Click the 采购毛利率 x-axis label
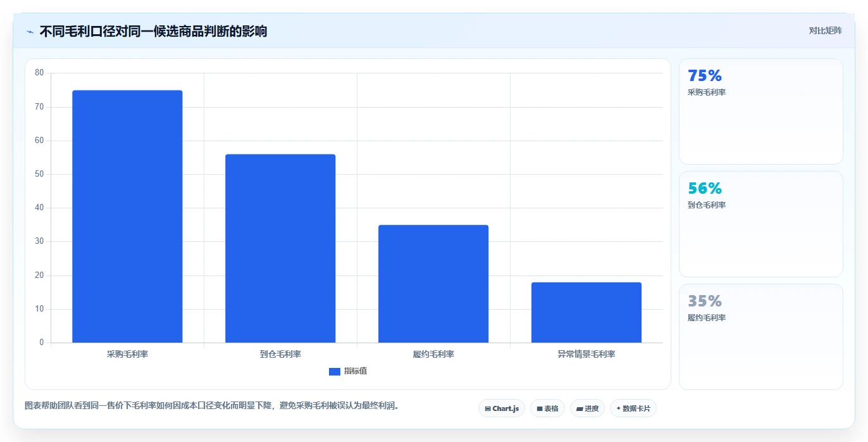 127,354
